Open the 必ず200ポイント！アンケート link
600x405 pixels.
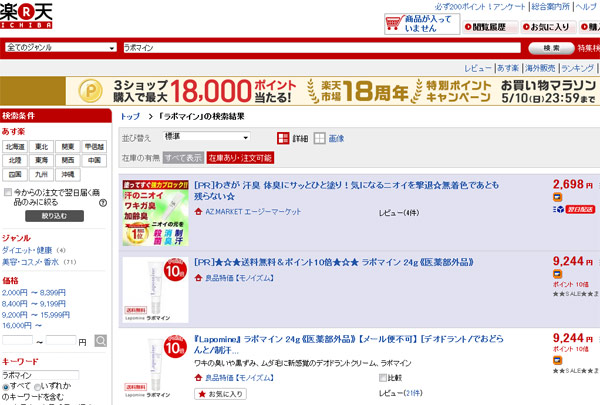[480, 7]
